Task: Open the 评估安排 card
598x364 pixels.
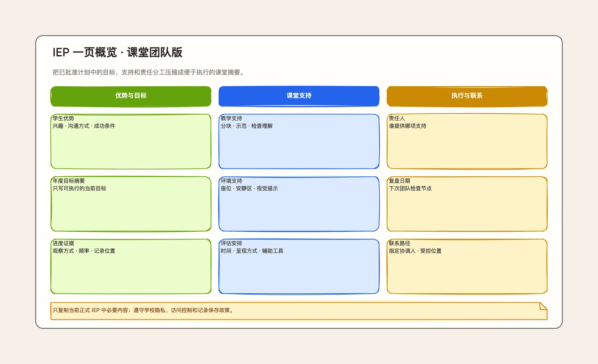Action: [x=299, y=266]
